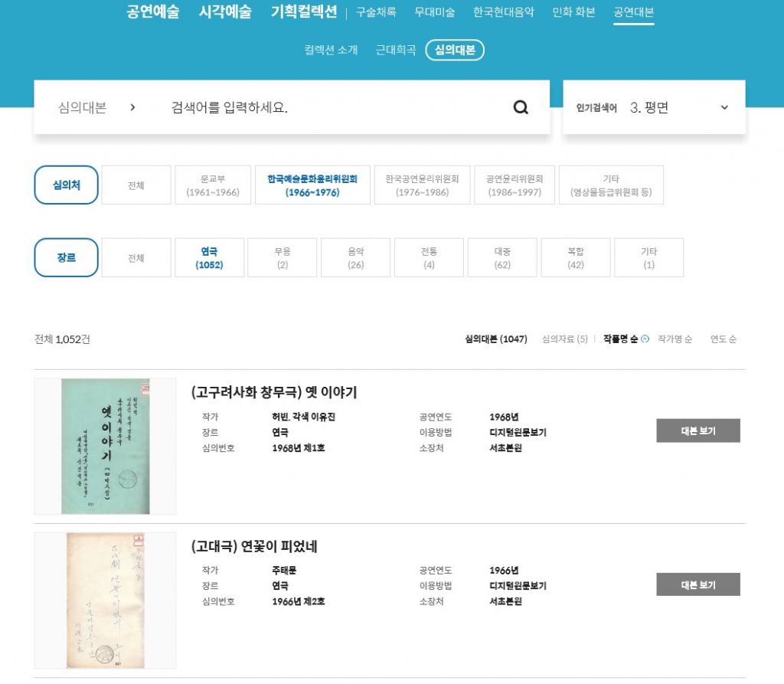
Task: Switch to the 근대희곡 collection tab
Action: pos(396,51)
